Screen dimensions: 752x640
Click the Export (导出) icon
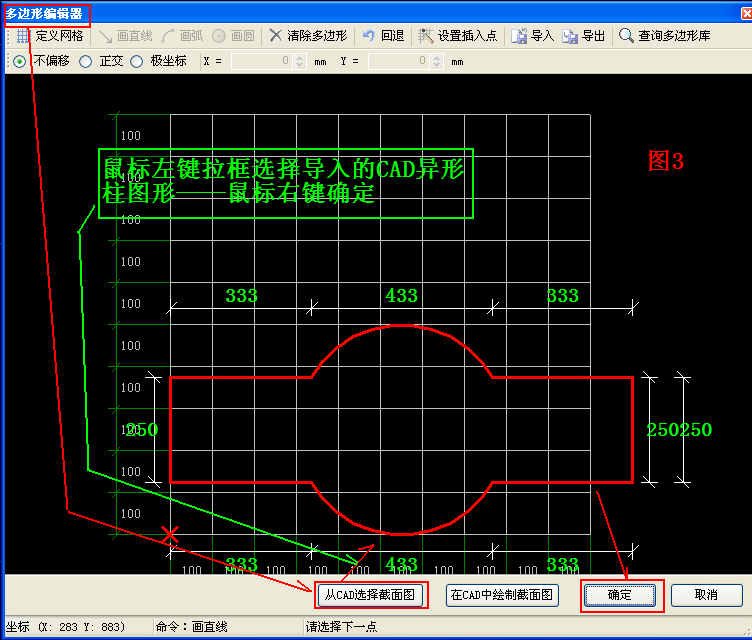click(x=570, y=36)
